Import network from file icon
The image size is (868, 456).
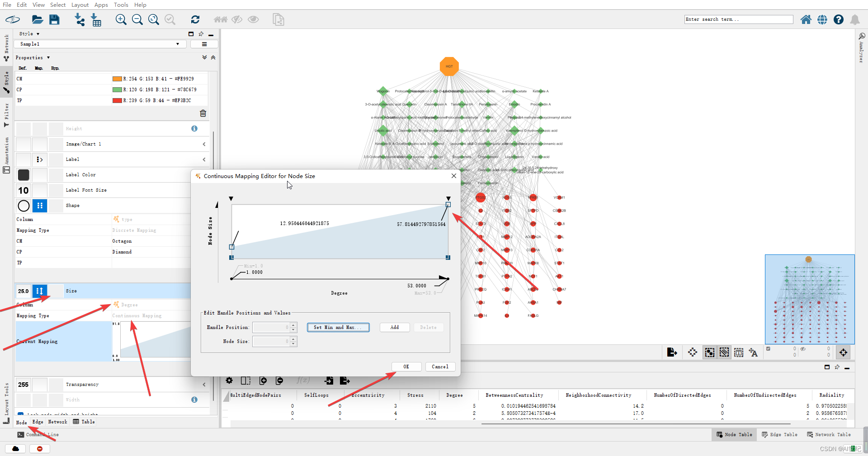80,19
